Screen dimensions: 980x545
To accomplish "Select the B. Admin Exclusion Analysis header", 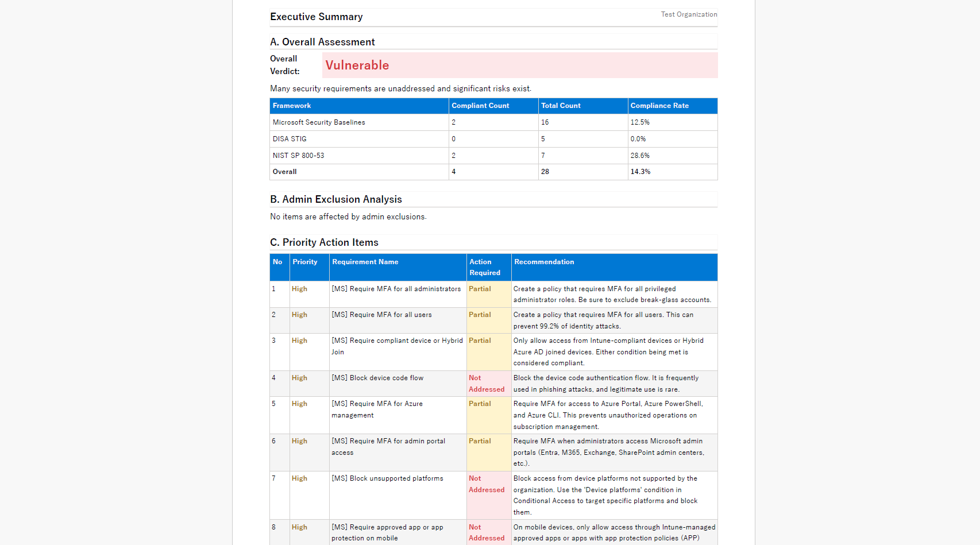I will (x=335, y=199).
